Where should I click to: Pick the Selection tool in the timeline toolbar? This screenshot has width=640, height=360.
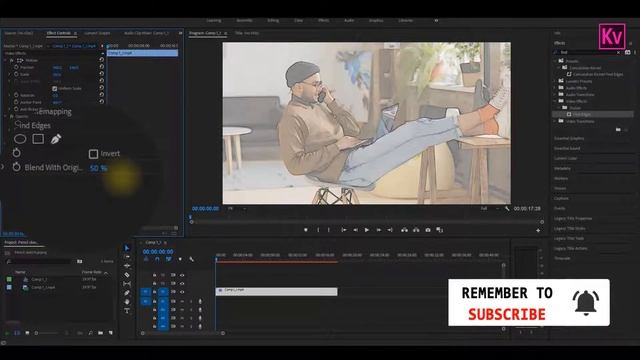[x=127, y=248]
